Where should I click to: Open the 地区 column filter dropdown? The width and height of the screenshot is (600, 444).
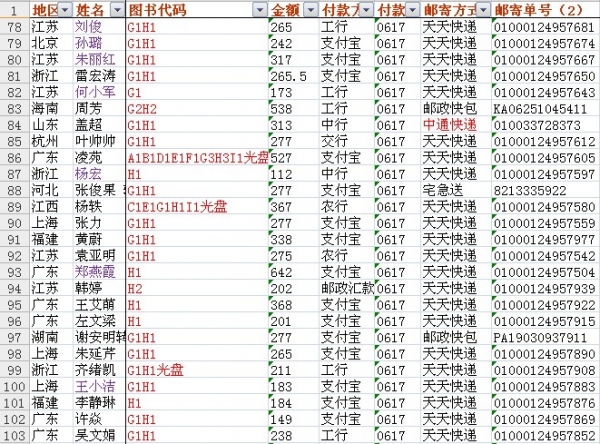coord(66,10)
